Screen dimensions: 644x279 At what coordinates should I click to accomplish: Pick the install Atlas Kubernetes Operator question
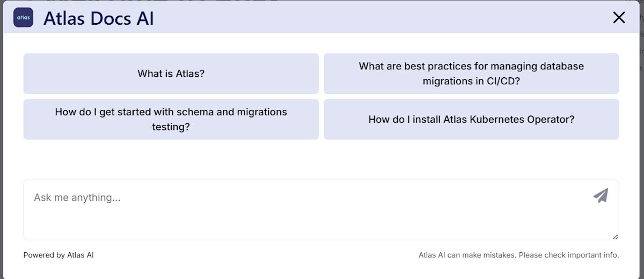coord(471,119)
